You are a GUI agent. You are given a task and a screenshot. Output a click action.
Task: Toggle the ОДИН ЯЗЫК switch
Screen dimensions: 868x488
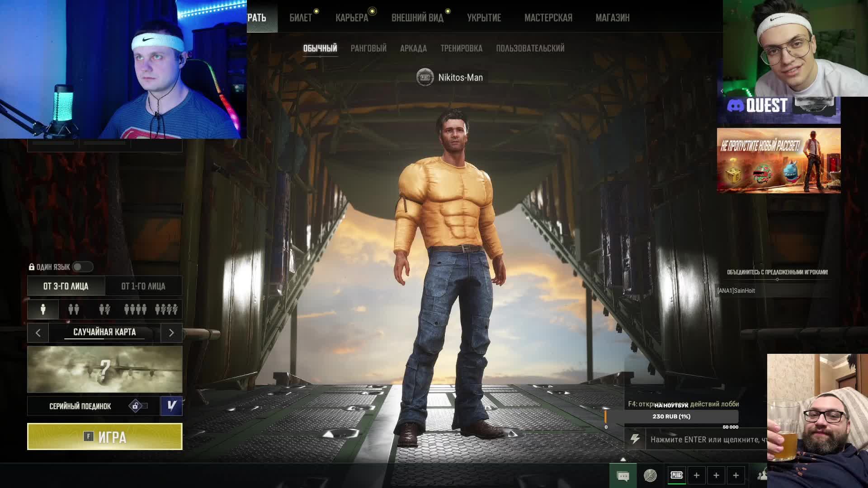pos(83,267)
